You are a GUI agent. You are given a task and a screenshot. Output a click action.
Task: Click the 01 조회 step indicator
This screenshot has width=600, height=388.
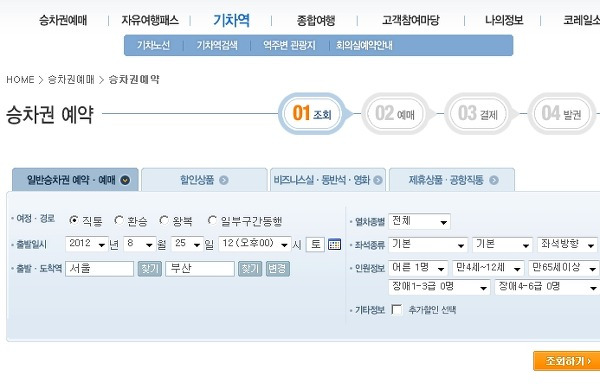[x=312, y=114]
